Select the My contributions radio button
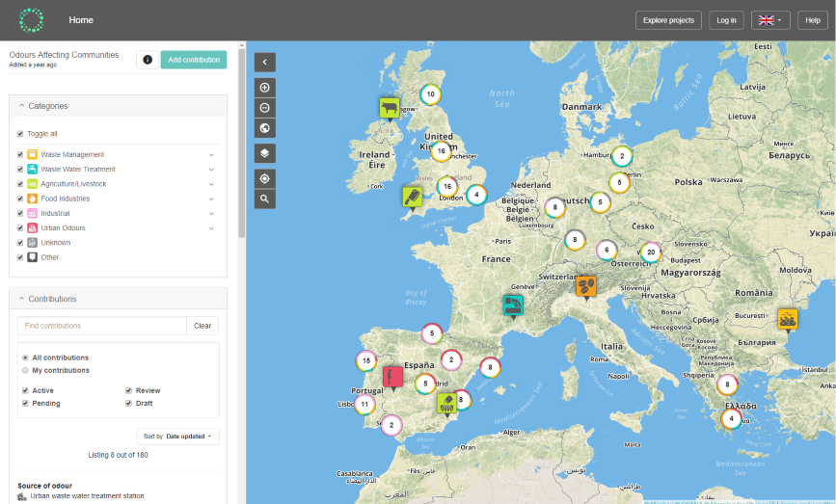 tap(25, 370)
